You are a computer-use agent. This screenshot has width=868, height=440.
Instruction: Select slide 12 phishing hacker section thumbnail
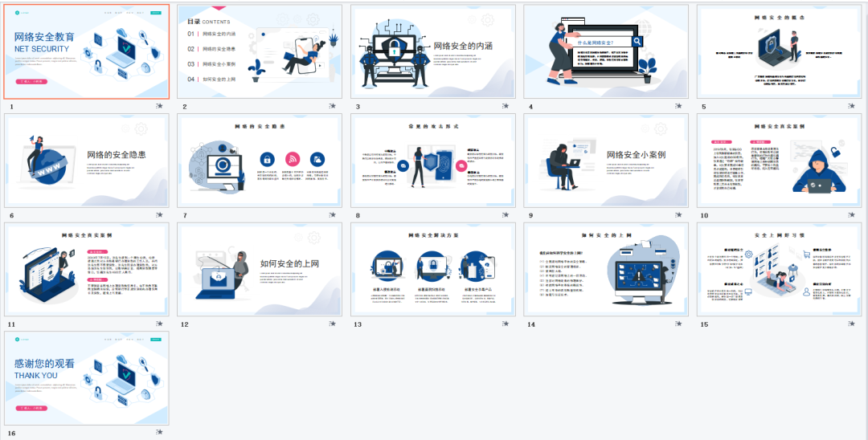coord(260,269)
